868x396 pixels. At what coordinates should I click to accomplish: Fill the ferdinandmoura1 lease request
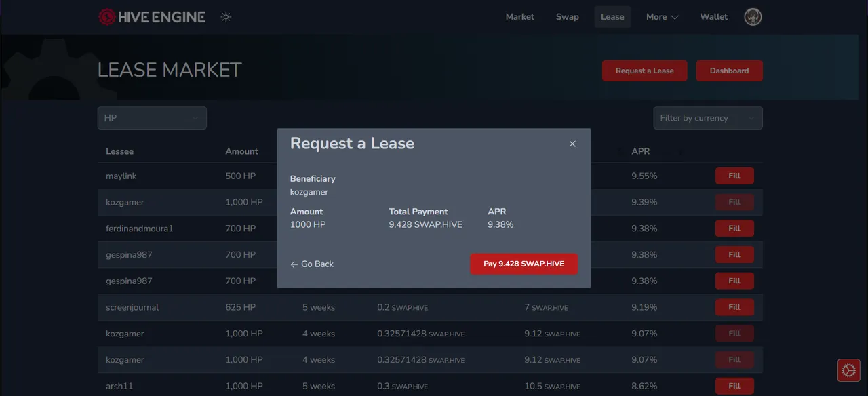tap(734, 229)
